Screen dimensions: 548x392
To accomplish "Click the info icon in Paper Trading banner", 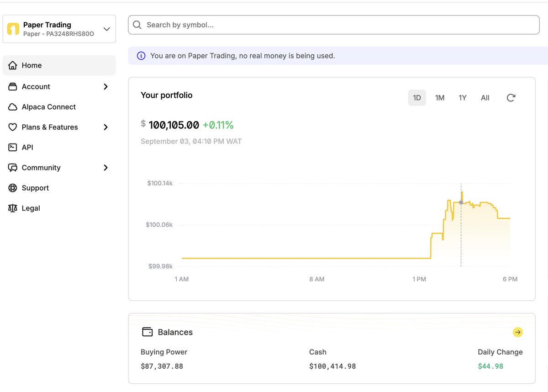I will 141,56.
